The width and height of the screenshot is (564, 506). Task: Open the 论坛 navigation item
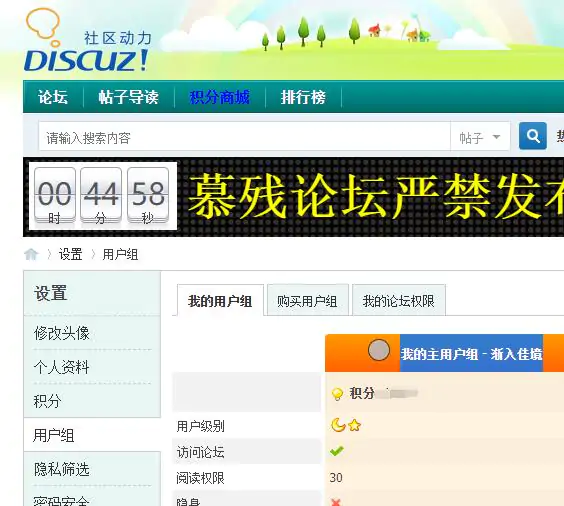click(53, 97)
